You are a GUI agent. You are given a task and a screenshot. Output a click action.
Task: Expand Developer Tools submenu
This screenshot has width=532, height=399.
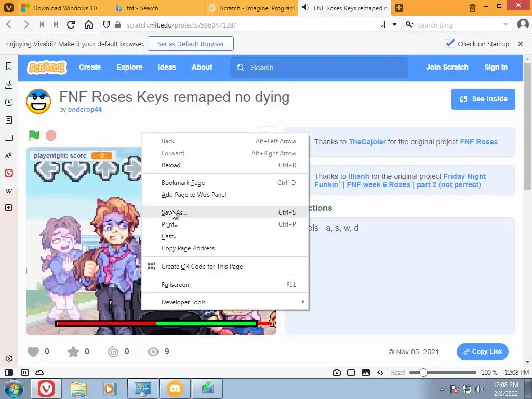point(224,302)
